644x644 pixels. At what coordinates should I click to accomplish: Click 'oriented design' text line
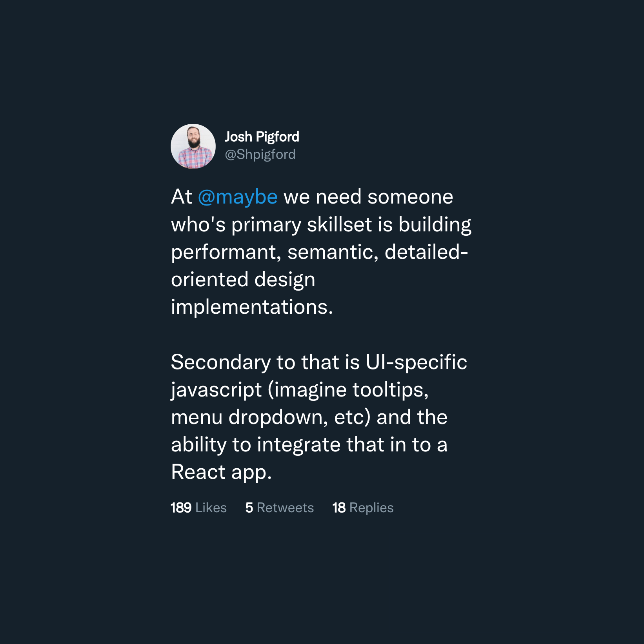tap(243, 280)
